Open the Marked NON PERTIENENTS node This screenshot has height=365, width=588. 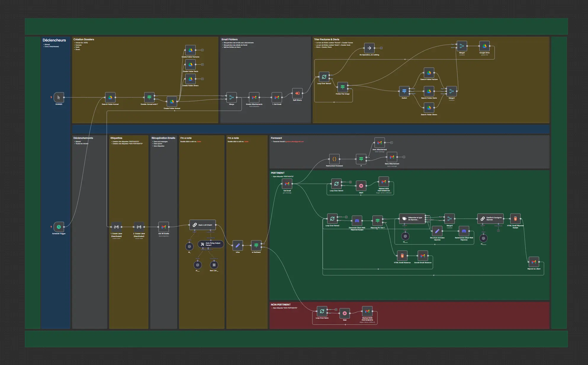click(x=367, y=311)
